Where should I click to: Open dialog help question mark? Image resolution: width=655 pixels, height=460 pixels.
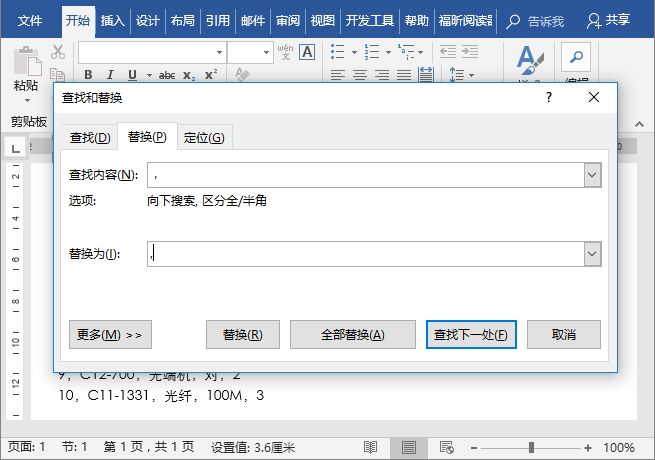549,97
